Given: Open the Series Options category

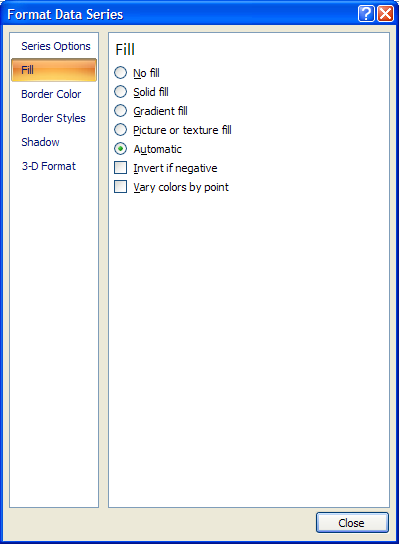Looking at the screenshot, I should click(54, 46).
